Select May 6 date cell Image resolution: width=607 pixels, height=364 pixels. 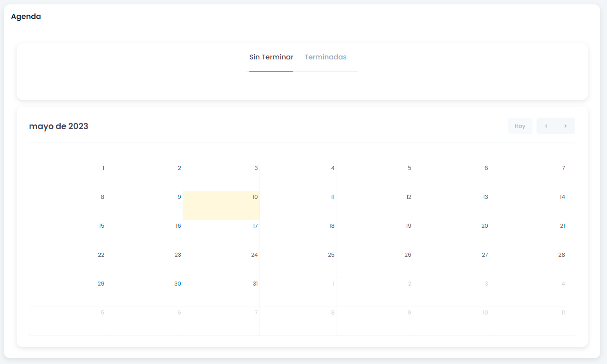[451, 177]
